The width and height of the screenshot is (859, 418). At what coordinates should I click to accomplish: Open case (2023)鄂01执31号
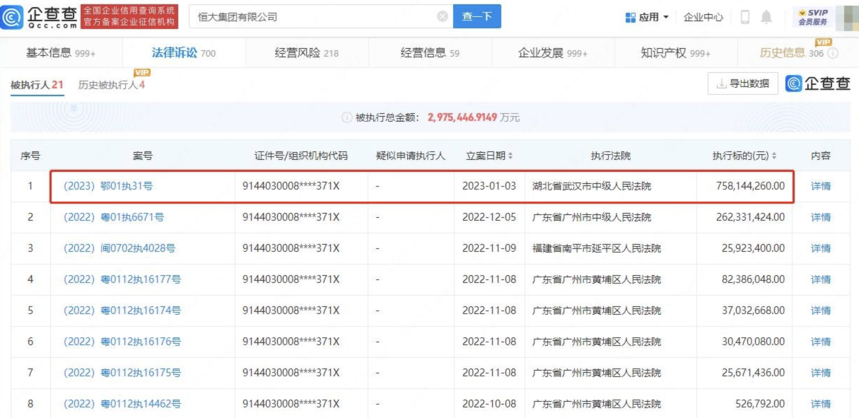pyautogui.click(x=108, y=186)
